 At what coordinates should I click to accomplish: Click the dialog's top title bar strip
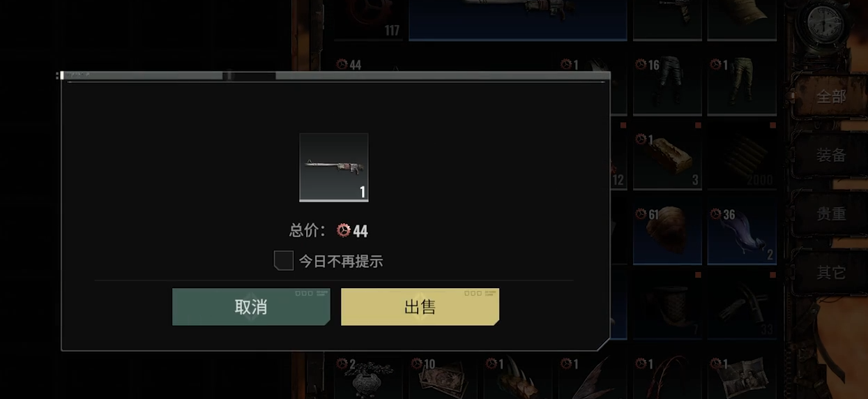click(x=335, y=75)
